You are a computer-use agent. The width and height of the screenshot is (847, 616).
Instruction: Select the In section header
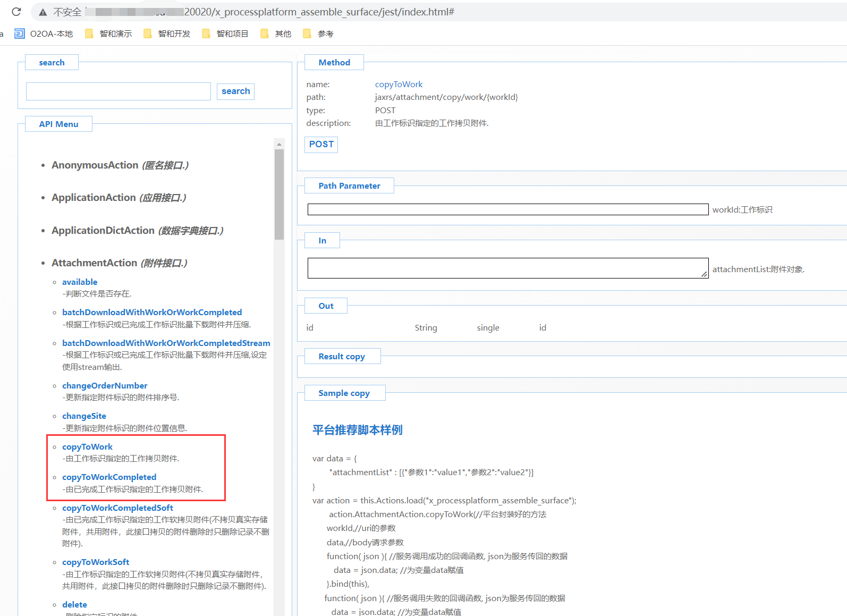click(x=322, y=241)
